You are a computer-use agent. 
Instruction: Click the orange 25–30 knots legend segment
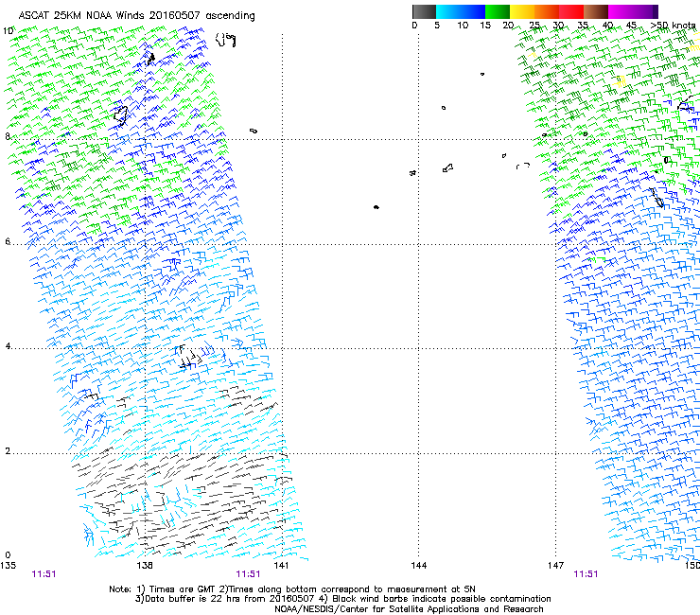pyautogui.click(x=547, y=11)
